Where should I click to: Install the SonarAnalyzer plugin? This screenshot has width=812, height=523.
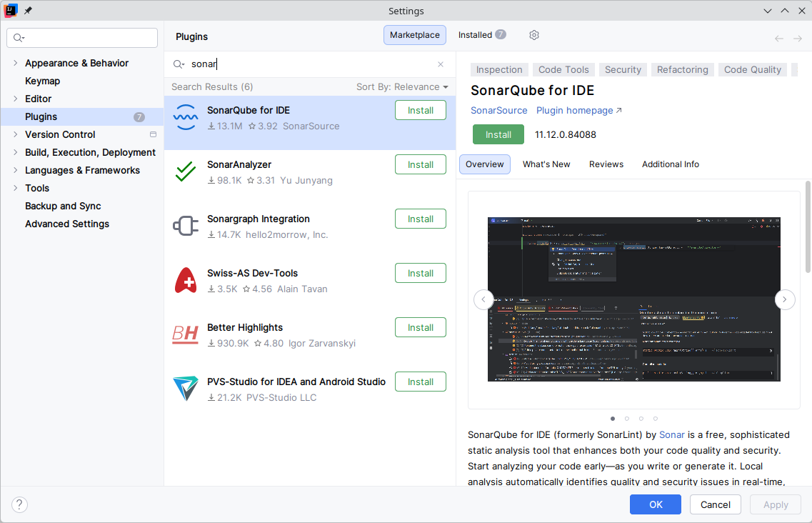click(x=421, y=164)
